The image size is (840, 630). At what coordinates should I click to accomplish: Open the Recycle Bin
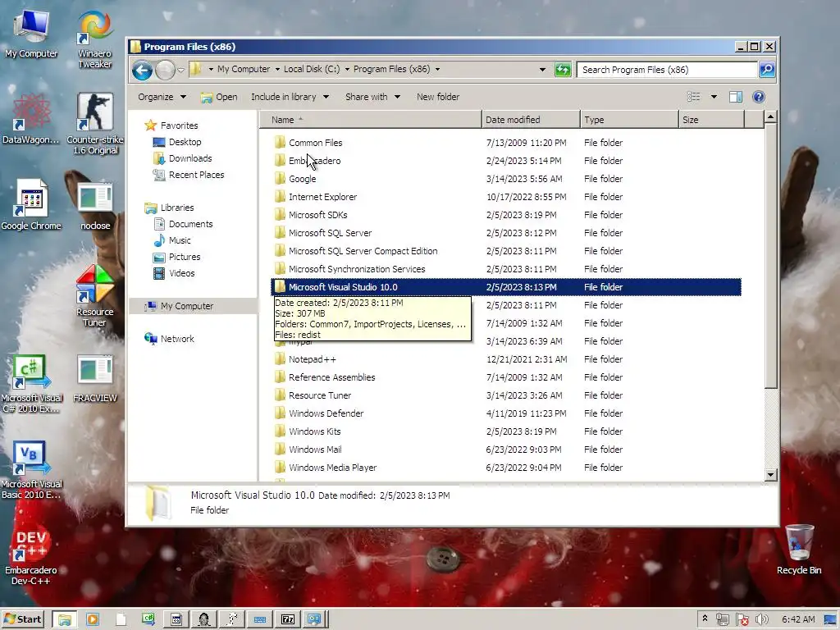pyautogui.click(x=799, y=550)
